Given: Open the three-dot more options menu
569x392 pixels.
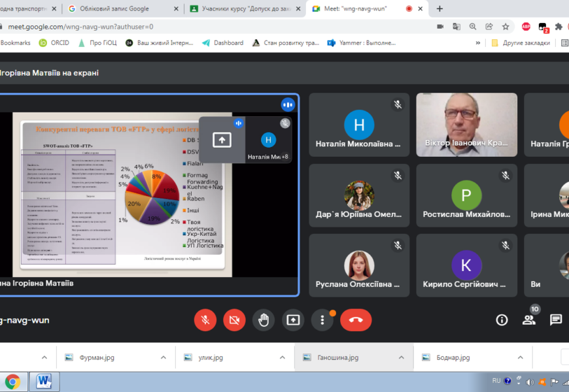Looking at the screenshot, I should 322,320.
